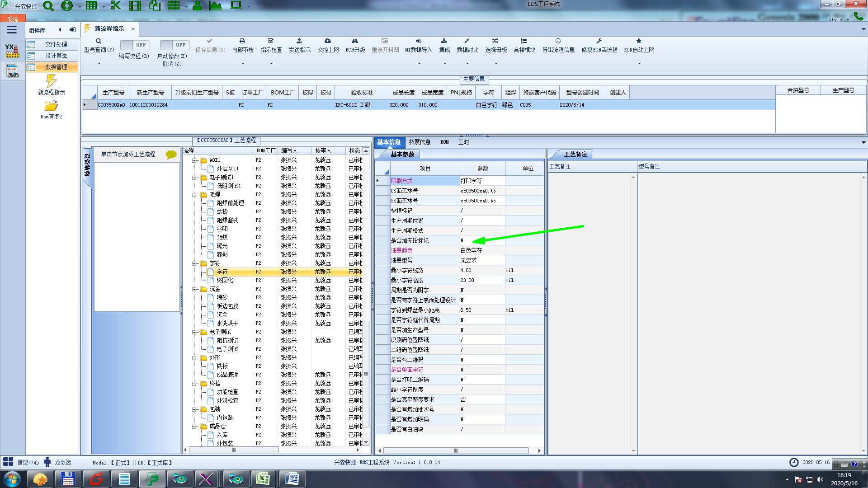
Task: Collapse the 阻焊 tree folder
Action: click(194, 195)
